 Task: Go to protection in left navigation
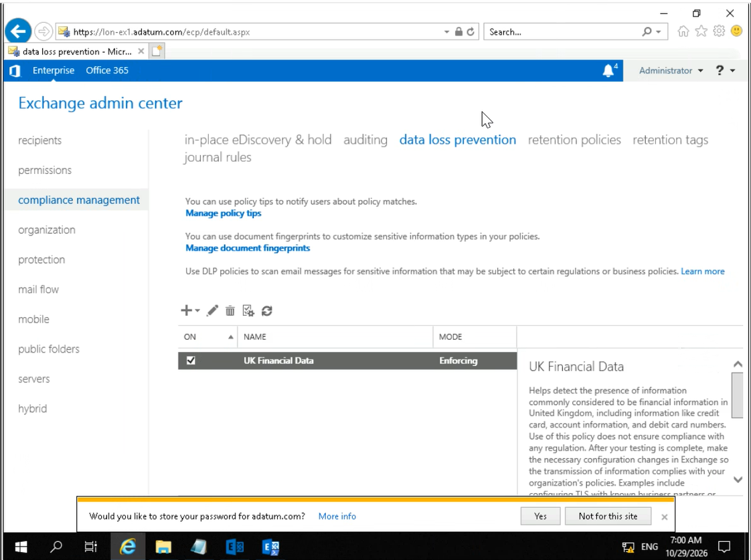[41, 260]
